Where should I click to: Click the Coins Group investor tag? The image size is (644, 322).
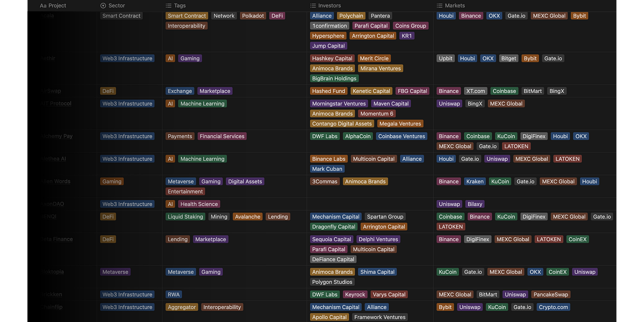[411, 26]
